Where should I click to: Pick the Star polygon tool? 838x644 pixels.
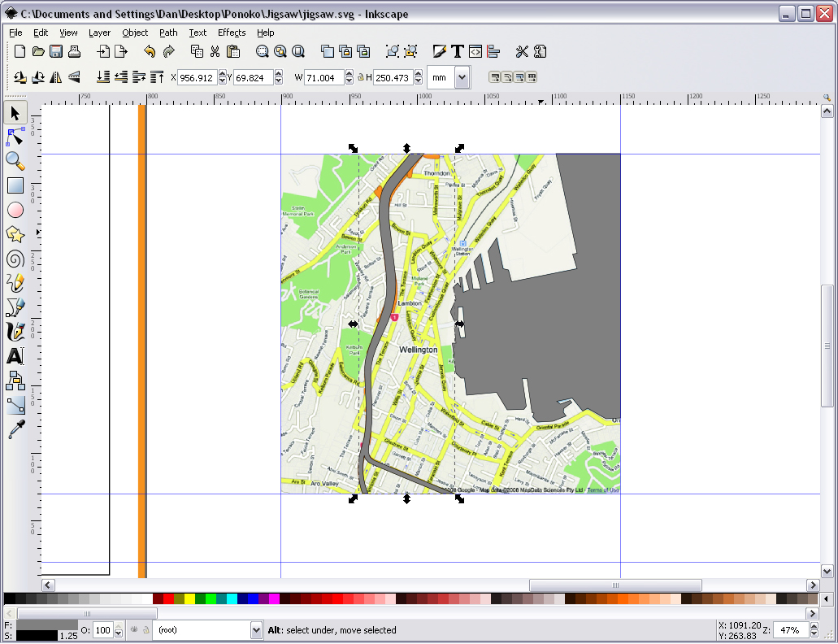(15, 234)
